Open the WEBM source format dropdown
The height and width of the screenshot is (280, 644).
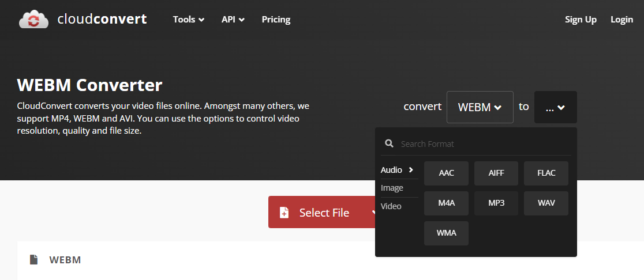pos(480,107)
